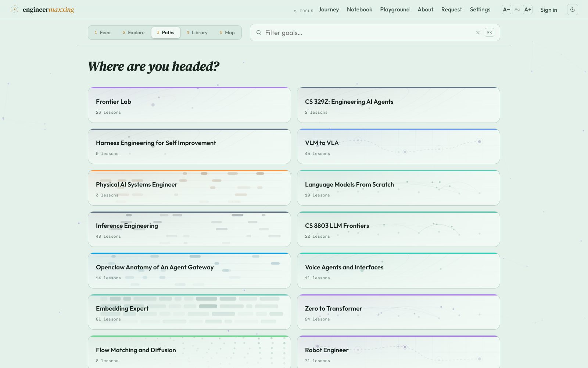Open Harness Engineering for Self Improvement card
This screenshot has width=588, height=368.
189,146
